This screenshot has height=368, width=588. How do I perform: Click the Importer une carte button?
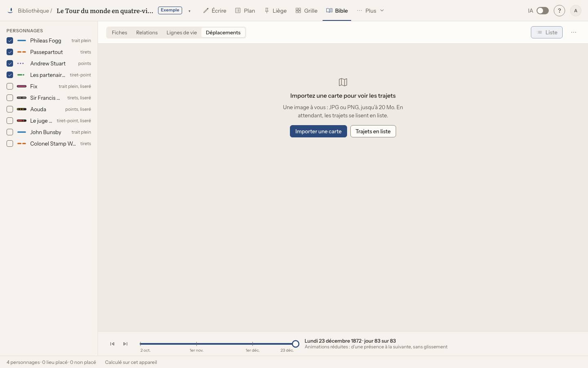tap(318, 131)
